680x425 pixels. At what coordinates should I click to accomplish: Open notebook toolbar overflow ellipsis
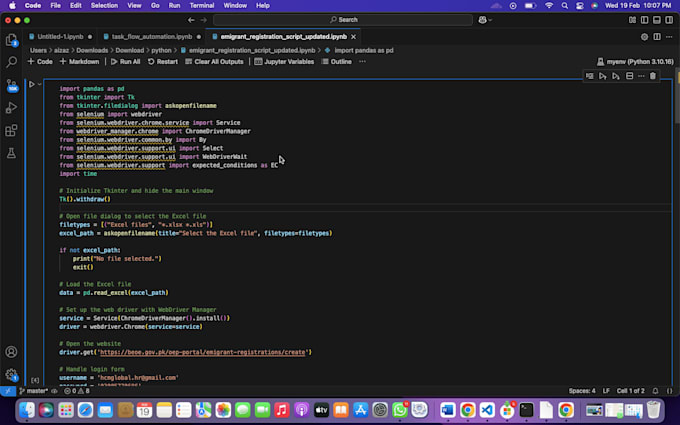[362, 62]
